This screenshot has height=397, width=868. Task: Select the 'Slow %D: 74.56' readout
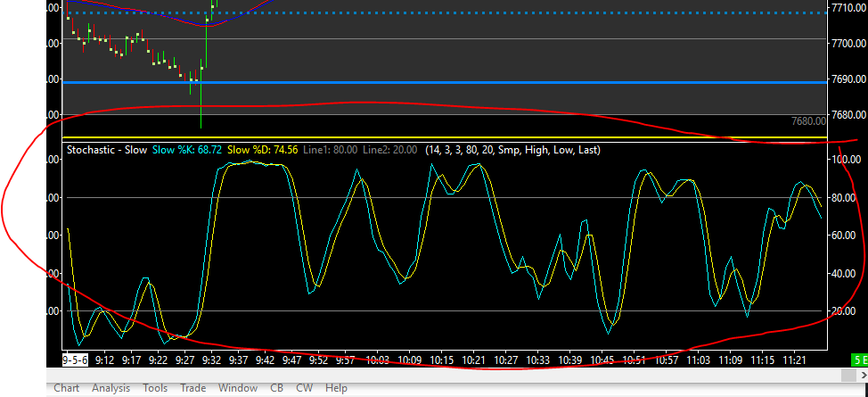point(263,150)
